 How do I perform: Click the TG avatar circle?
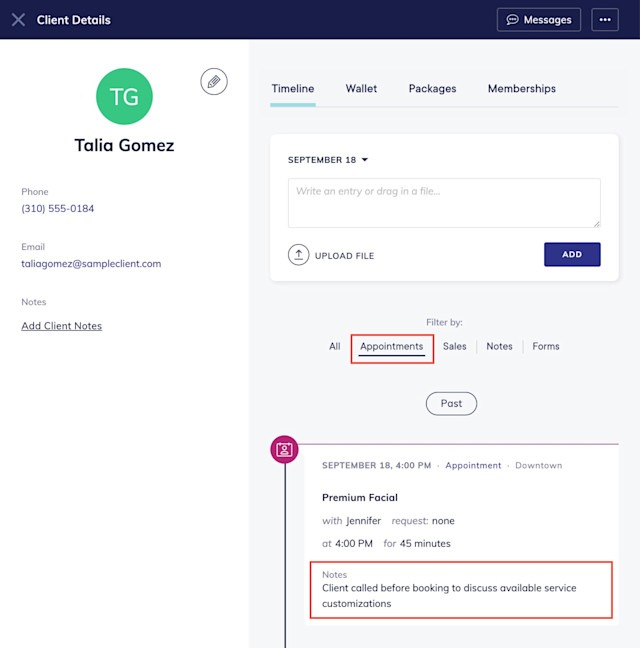(124, 96)
